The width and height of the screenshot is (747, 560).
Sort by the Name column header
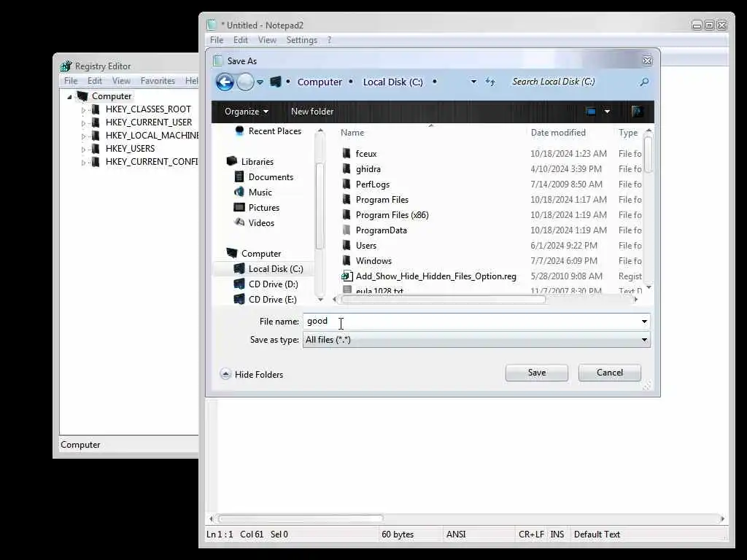point(352,133)
